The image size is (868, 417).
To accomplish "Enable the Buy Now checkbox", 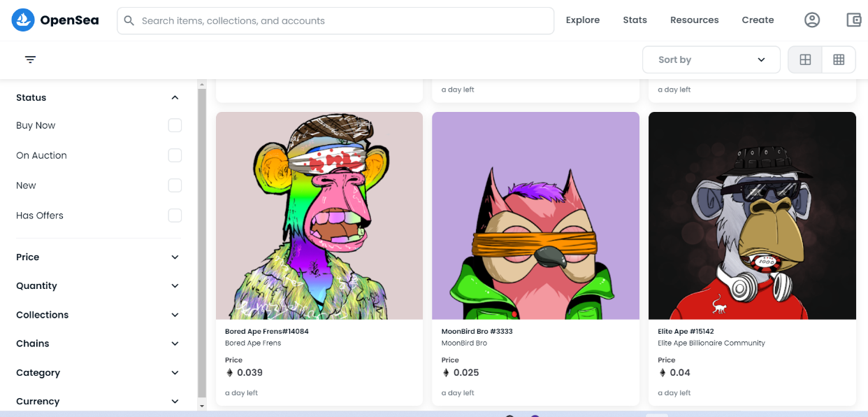I will (175, 125).
